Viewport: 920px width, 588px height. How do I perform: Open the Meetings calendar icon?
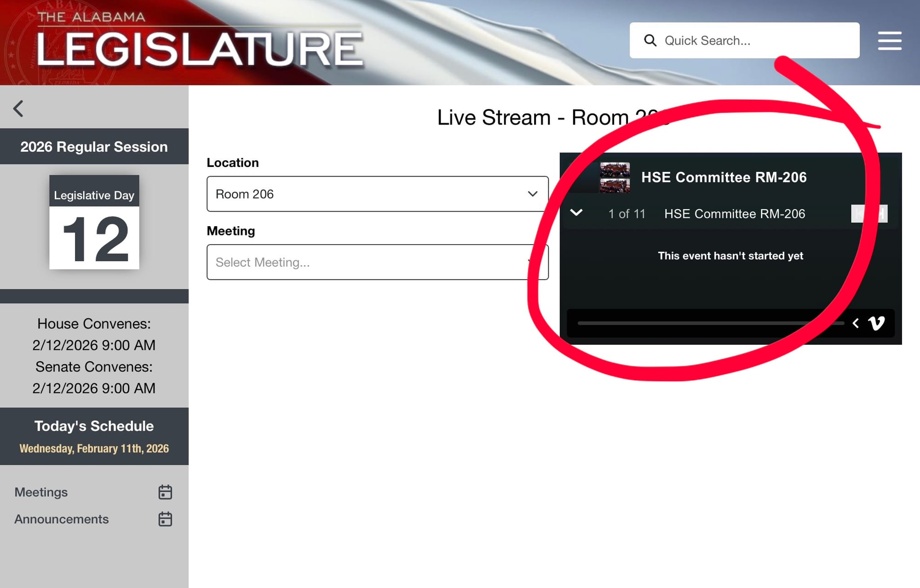coord(165,492)
